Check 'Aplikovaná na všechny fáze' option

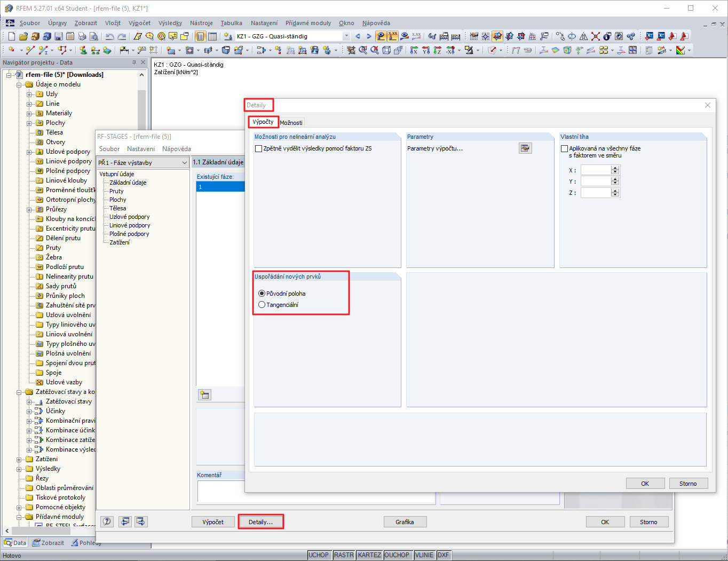click(565, 149)
